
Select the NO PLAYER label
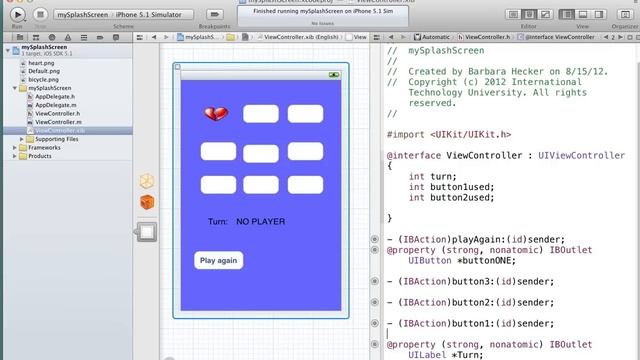click(x=261, y=222)
